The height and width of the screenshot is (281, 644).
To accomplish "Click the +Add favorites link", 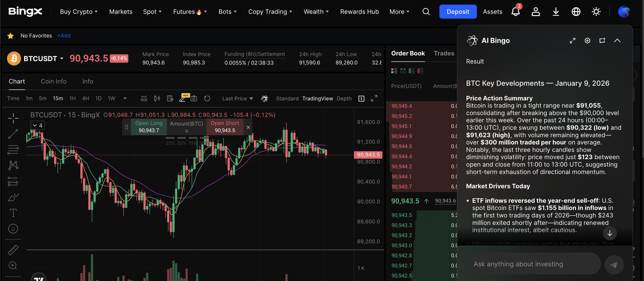I will click(64, 36).
